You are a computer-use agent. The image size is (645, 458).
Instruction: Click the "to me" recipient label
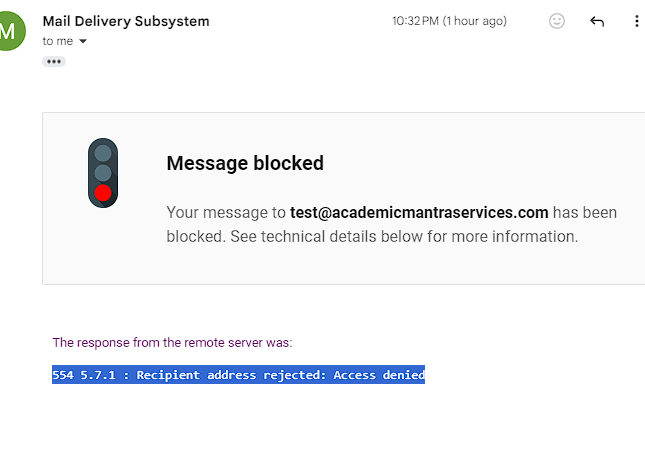click(58, 41)
